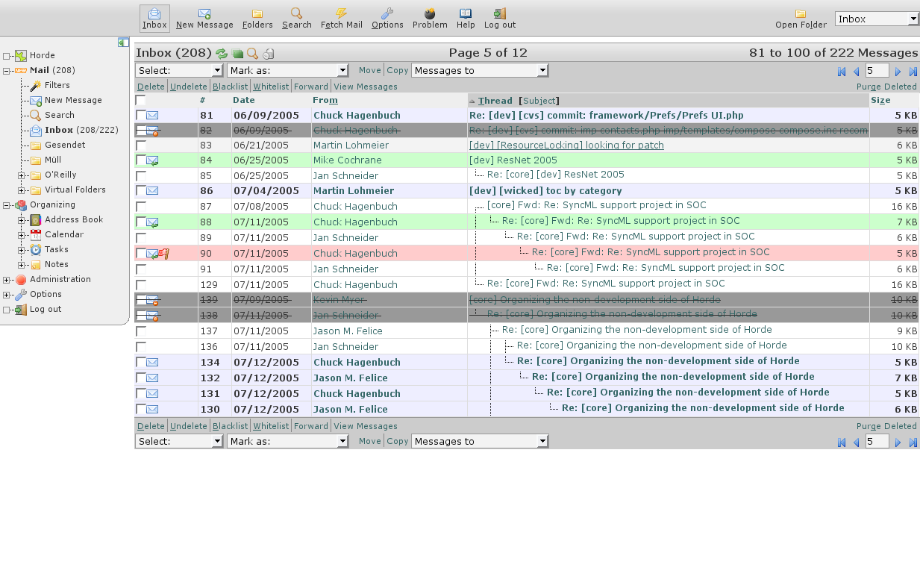Check the box for message 81

pos(141,116)
